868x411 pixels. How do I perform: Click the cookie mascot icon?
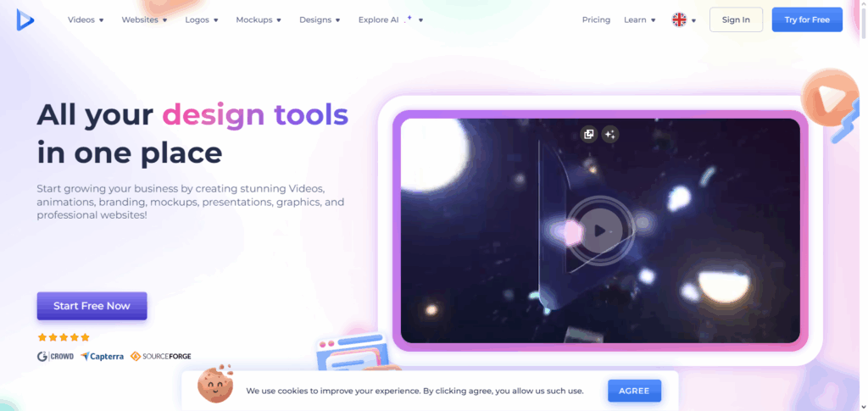214,382
